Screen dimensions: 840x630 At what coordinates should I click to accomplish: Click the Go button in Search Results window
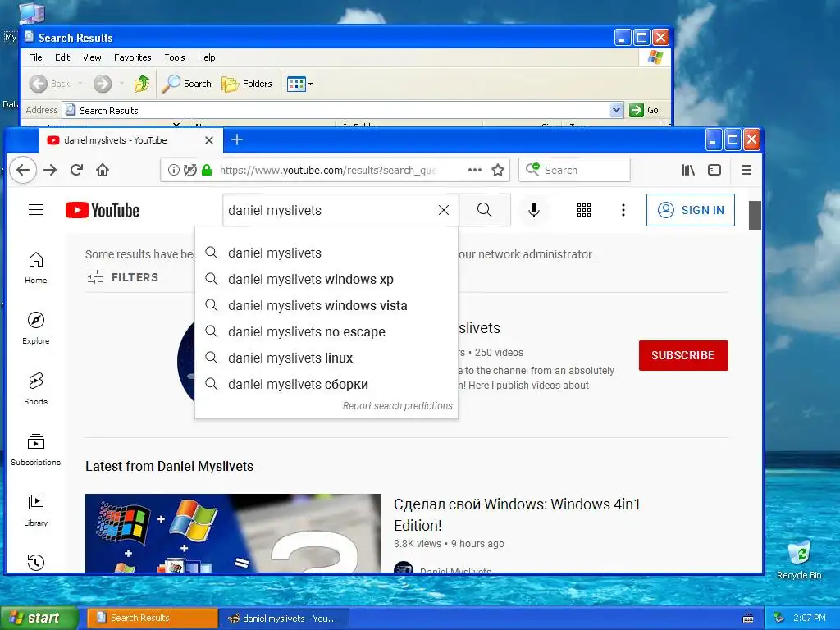(x=644, y=110)
